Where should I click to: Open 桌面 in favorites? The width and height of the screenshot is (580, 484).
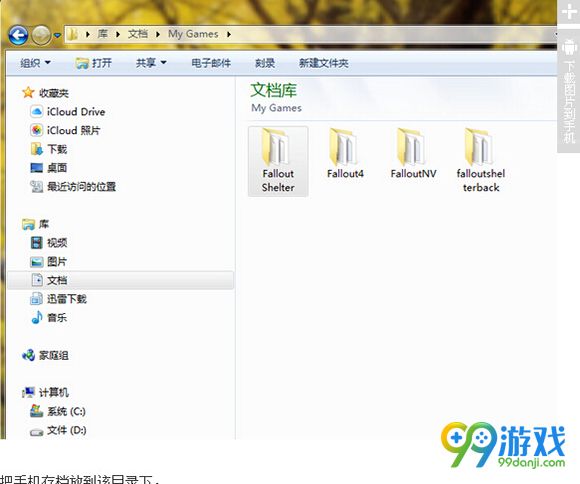click(x=57, y=168)
